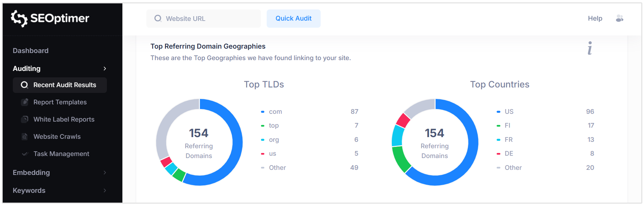Viewport: 644px width, 206px height.
Task: Click the Quick Audit button
Action: (293, 19)
